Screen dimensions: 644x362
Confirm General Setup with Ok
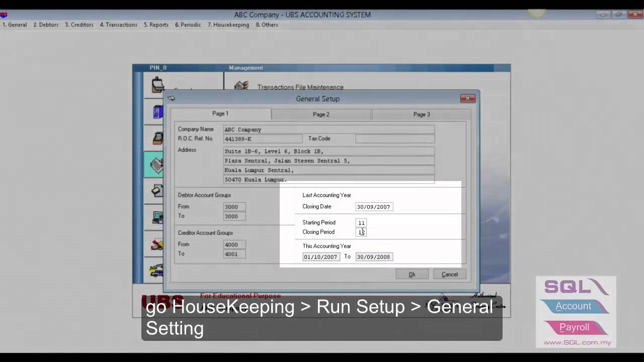[x=412, y=275]
